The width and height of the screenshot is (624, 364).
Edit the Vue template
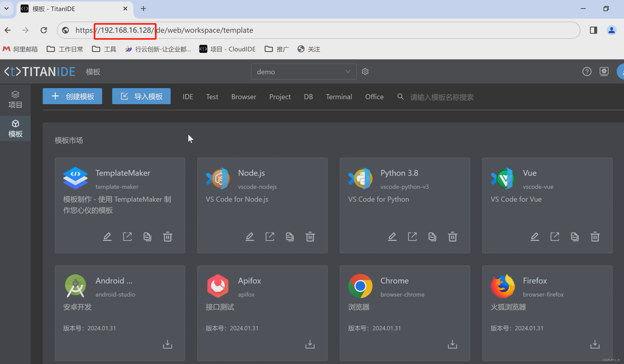(535, 237)
